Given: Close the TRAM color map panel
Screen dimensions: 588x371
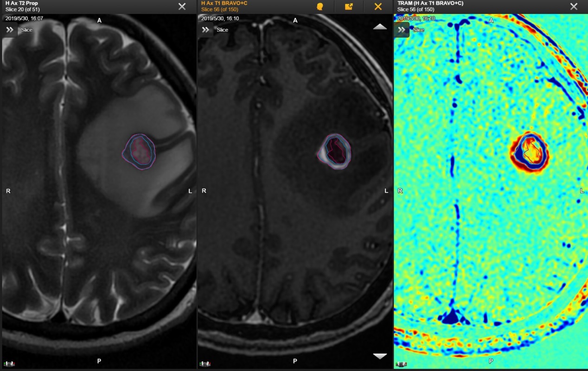Looking at the screenshot, I should [x=574, y=6].
